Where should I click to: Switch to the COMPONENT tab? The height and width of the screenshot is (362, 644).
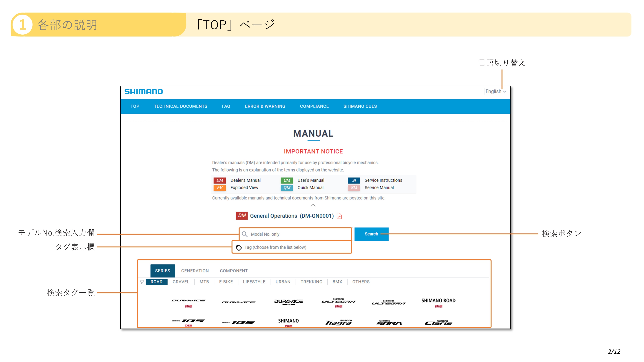coord(234,271)
